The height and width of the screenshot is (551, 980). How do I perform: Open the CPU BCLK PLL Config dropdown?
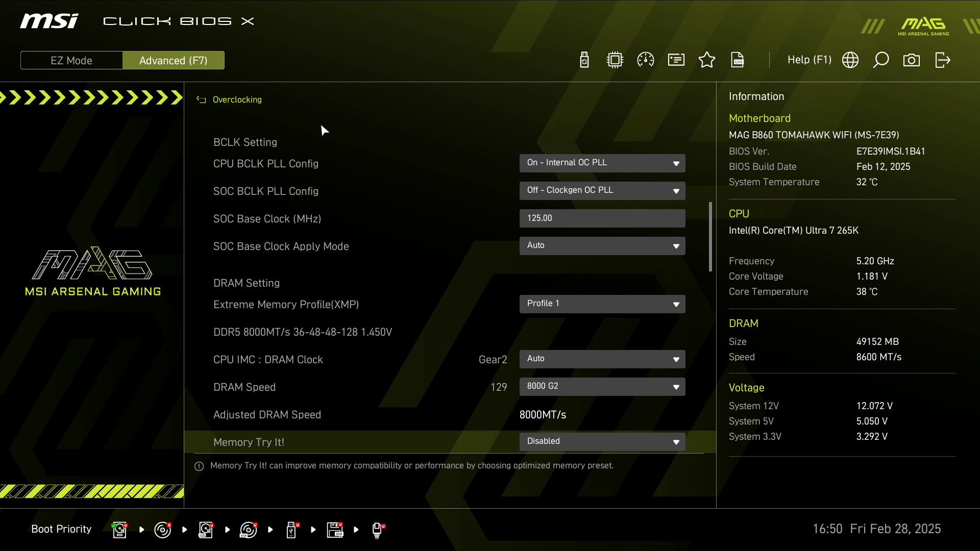point(602,163)
